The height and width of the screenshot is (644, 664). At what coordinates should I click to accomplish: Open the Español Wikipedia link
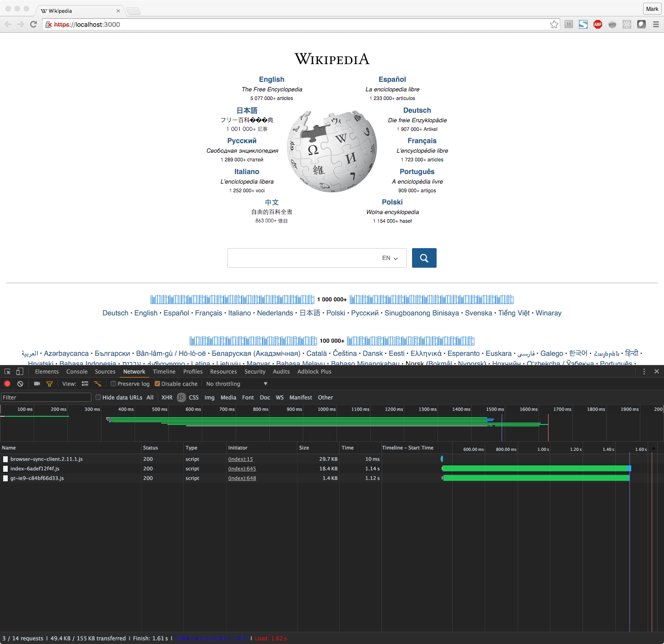pos(392,80)
